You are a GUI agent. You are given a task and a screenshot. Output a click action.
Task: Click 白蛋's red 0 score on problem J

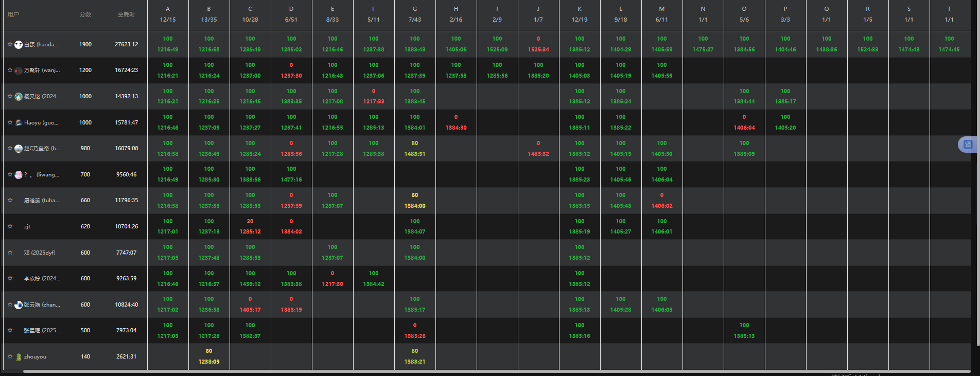(538, 39)
